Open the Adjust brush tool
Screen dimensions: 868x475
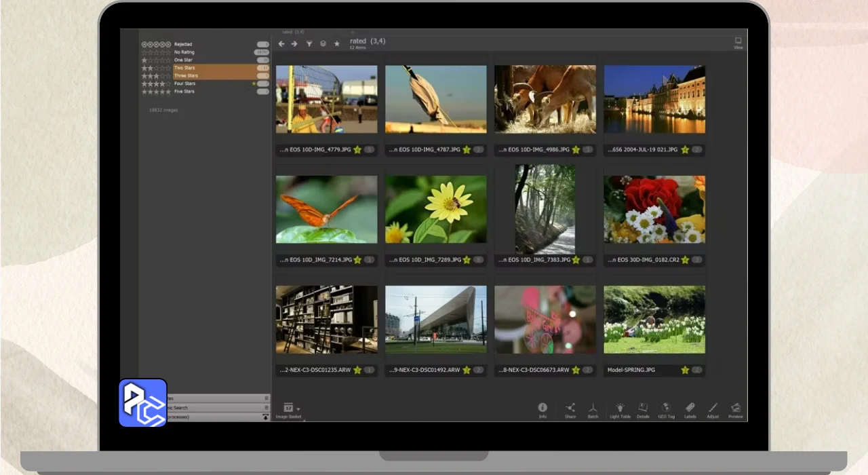tap(713, 408)
